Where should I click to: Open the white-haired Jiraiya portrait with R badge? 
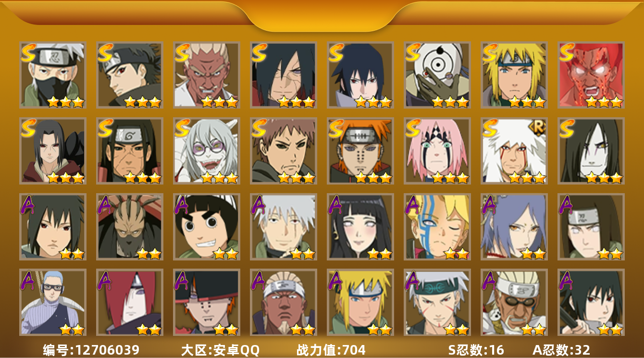pyautogui.click(x=514, y=150)
